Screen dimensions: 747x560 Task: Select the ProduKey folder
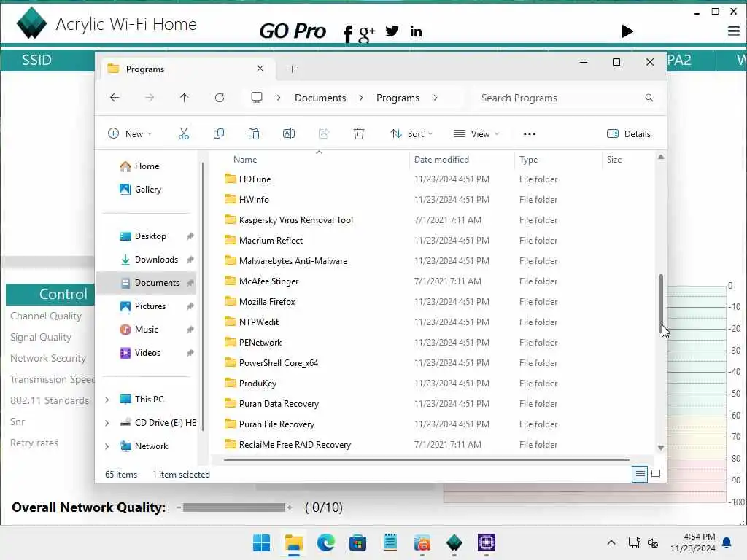(258, 384)
